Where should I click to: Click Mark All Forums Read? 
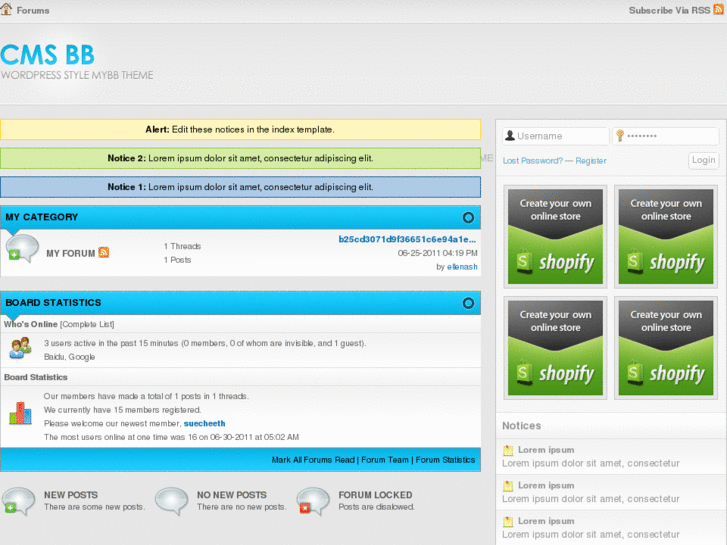[x=313, y=460]
